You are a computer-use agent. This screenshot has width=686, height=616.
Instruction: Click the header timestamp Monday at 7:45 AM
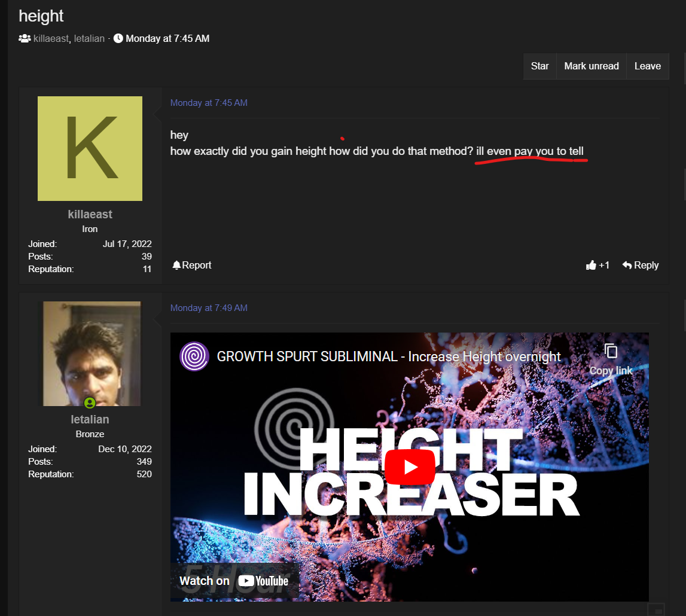point(167,38)
